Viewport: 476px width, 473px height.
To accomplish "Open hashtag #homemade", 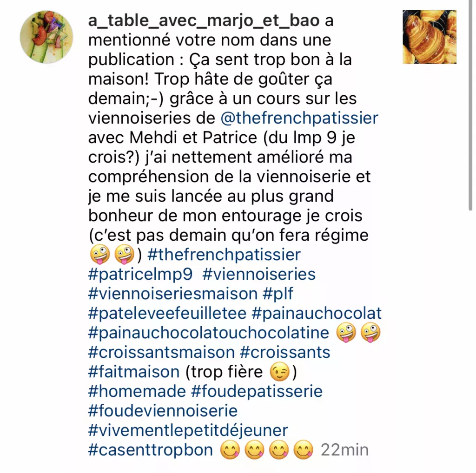I will pyautogui.click(x=137, y=391).
